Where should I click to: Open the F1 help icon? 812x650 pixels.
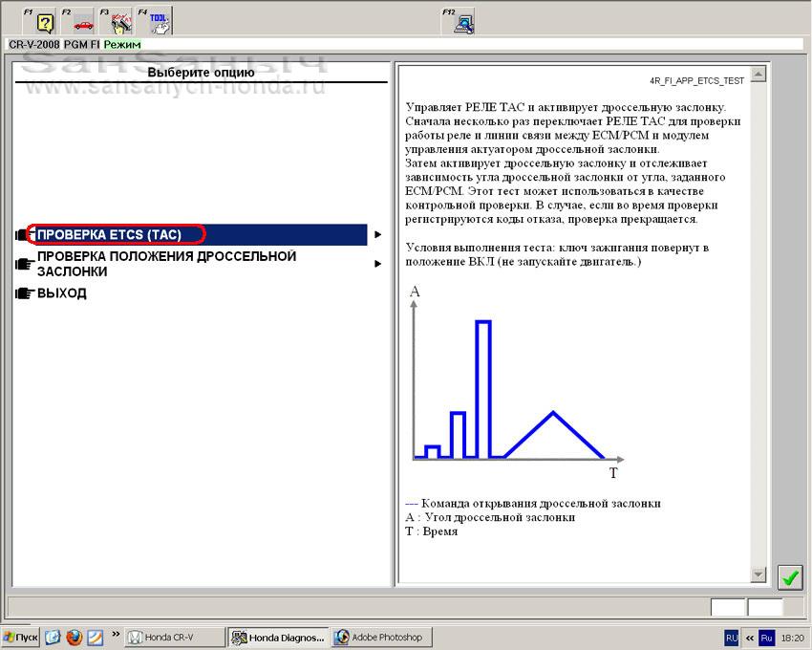[41, 22]
